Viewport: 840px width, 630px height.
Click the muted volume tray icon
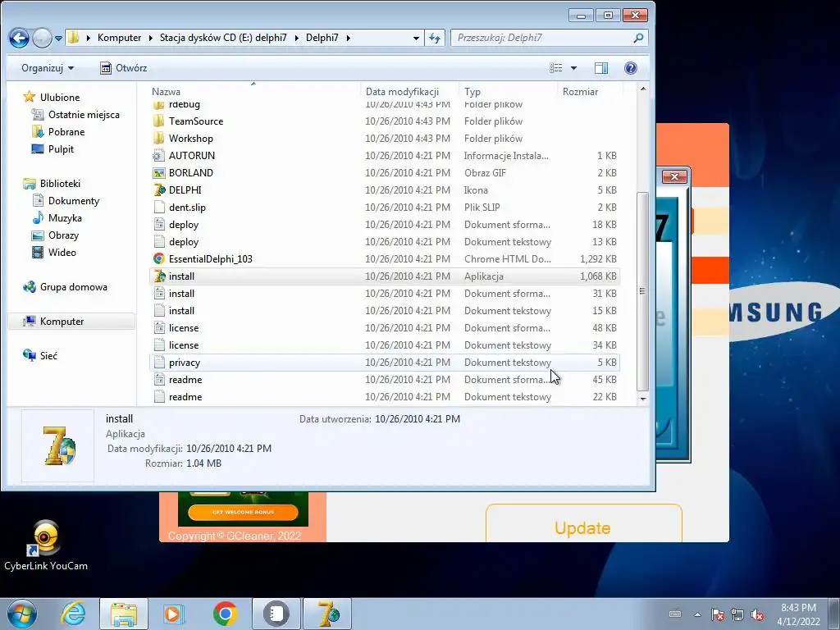click(757, 614)
